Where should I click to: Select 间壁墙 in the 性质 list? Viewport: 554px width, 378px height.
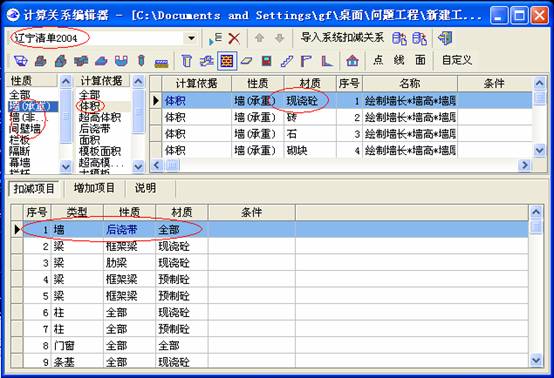(25, 129)
